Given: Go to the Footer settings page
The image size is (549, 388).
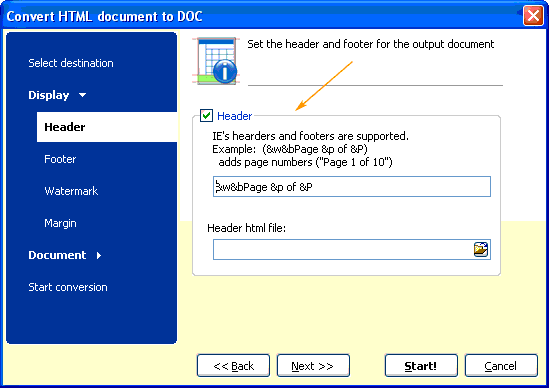Looking at the screenshot, I should (60, 159).
